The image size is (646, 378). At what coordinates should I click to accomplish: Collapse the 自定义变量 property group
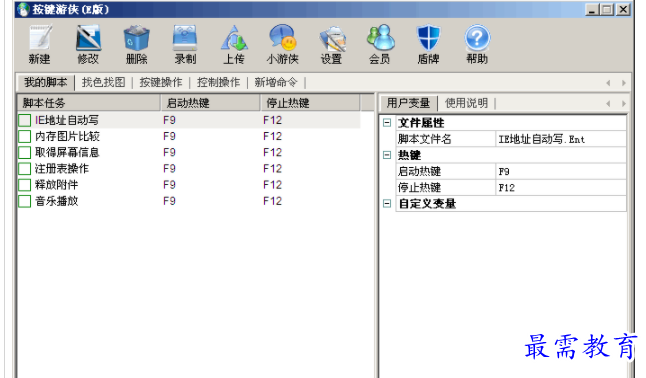(387, 203)
